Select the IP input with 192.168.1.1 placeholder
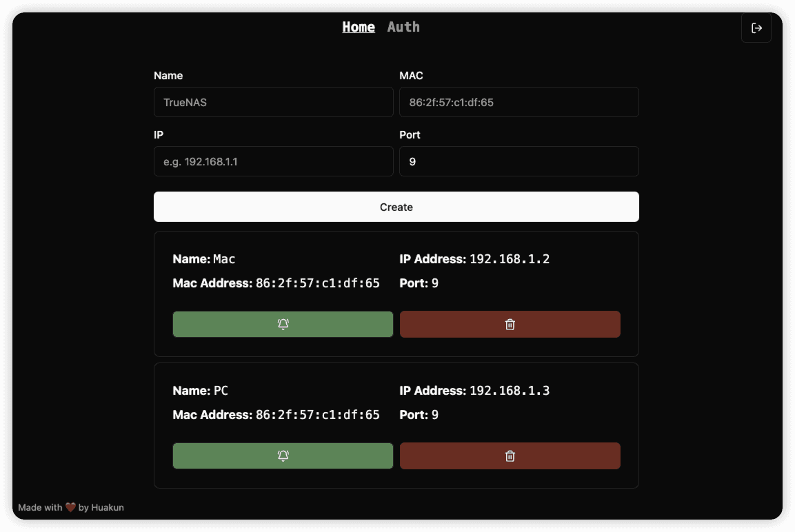This screenshot has height=532, width=795. pyautogui.click(x=273, y=161)
